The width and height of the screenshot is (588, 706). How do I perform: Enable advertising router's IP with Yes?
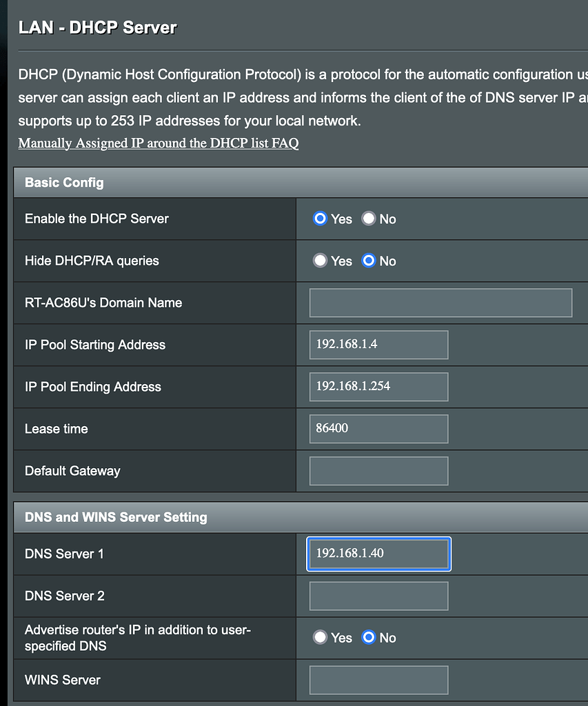click(320, 638)
